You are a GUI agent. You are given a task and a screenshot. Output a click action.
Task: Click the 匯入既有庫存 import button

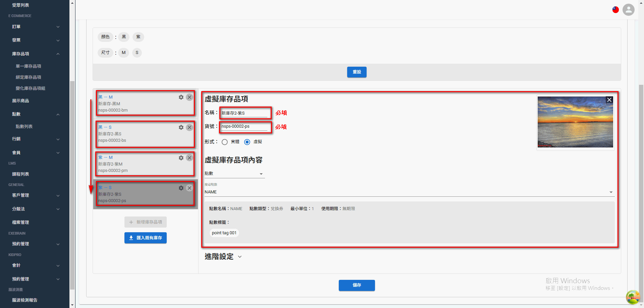[146, 238]
